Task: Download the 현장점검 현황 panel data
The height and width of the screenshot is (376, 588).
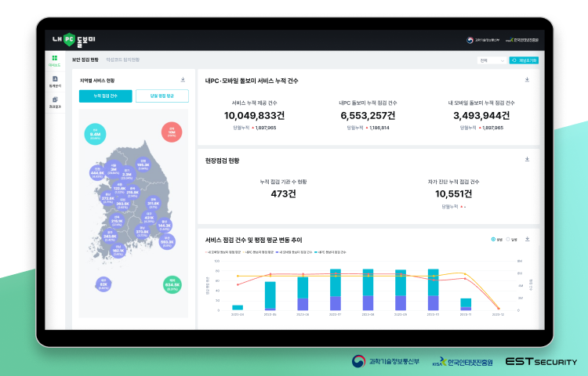Action: tap(527, 159)
